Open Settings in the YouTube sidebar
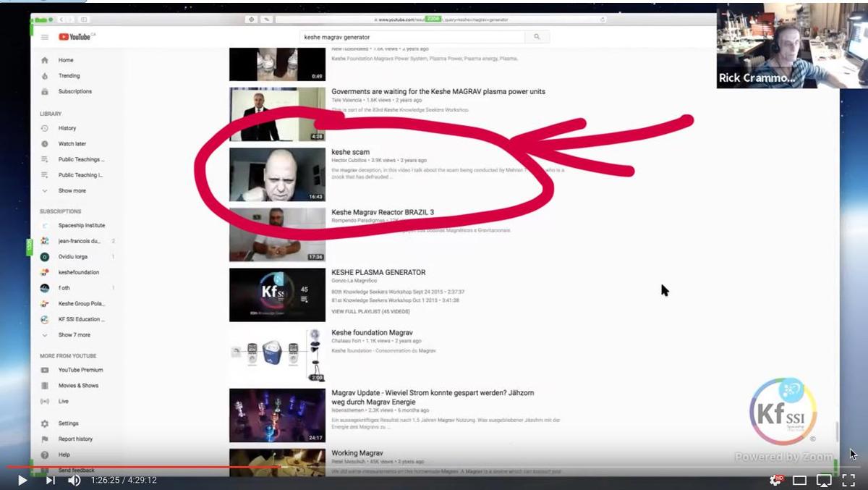 [68, 423]
